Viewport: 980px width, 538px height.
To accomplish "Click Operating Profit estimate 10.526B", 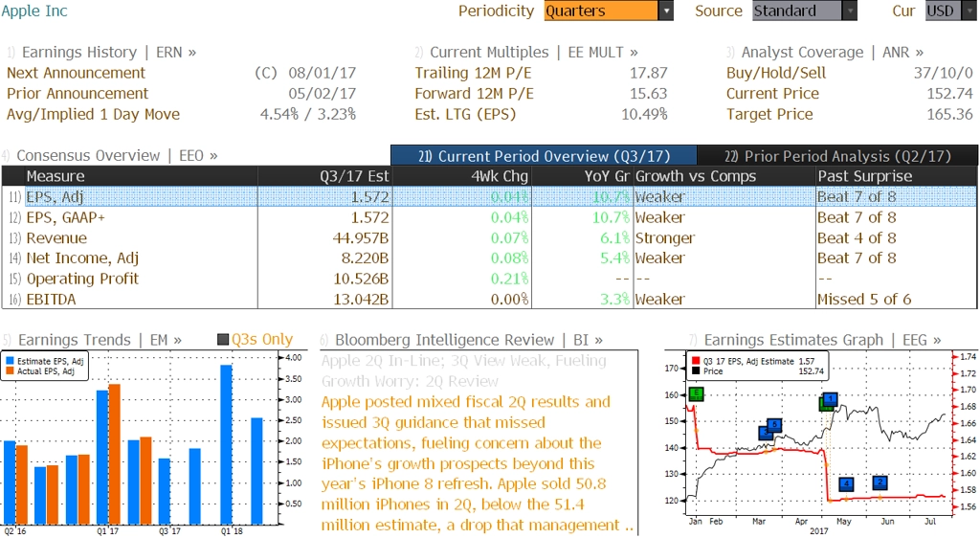I will pyautogui.click(x=361, y=279).
